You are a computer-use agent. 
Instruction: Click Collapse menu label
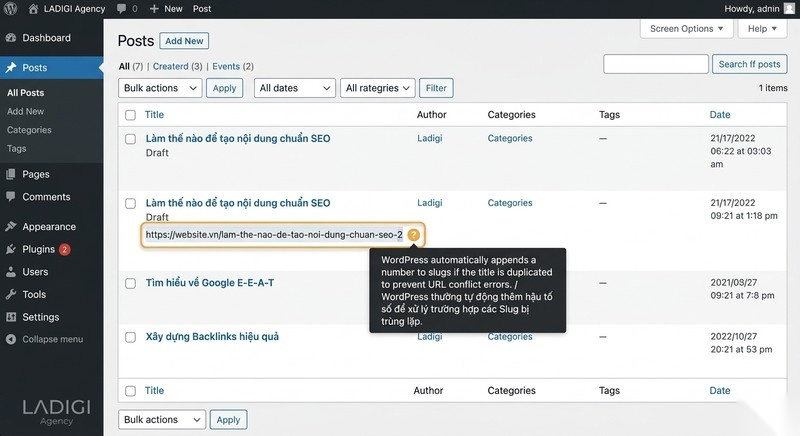pos(53,339)
